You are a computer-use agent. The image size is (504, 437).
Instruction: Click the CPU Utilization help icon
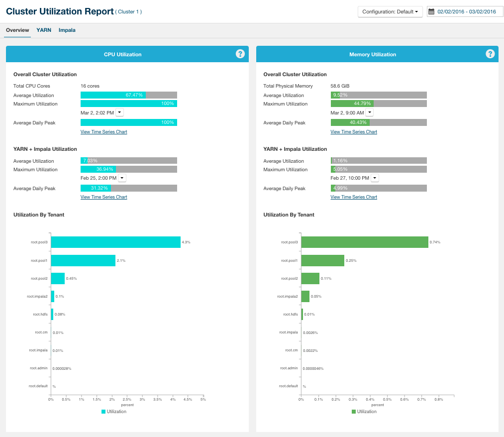(x=240, y=54)
